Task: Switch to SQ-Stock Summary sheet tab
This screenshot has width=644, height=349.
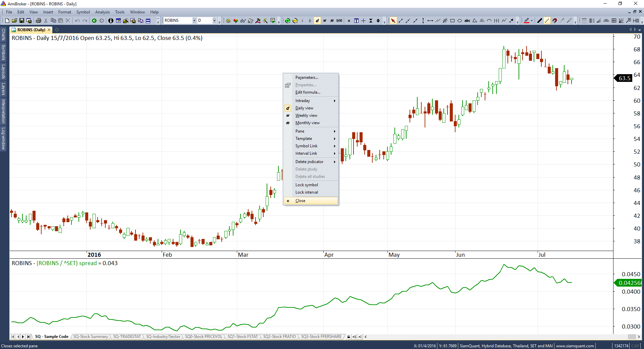Action: tap(91, 337)
